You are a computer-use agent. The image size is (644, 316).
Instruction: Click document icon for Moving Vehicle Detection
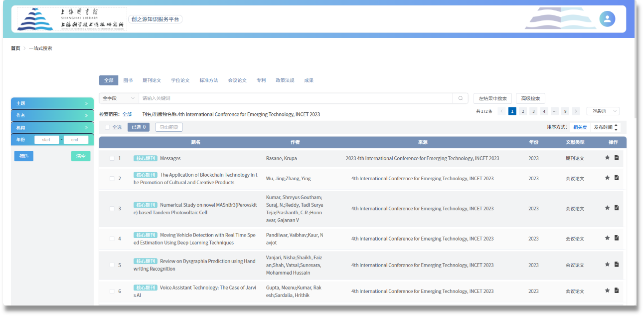pyautogui.click(x=617, y=238)
